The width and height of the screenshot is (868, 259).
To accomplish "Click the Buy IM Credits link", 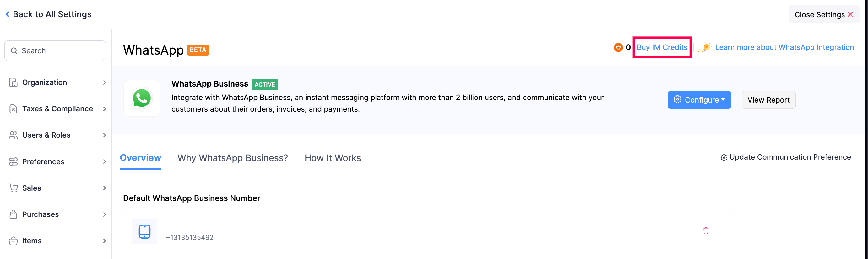I will [x=661, y=47].
